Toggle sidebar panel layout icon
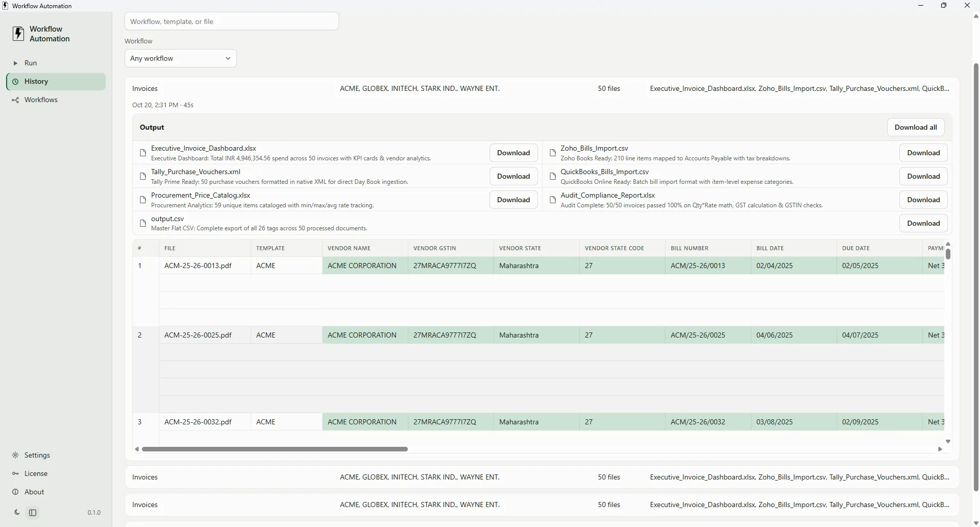This screenshot has height=527, width=980. [x=33, y=512]
